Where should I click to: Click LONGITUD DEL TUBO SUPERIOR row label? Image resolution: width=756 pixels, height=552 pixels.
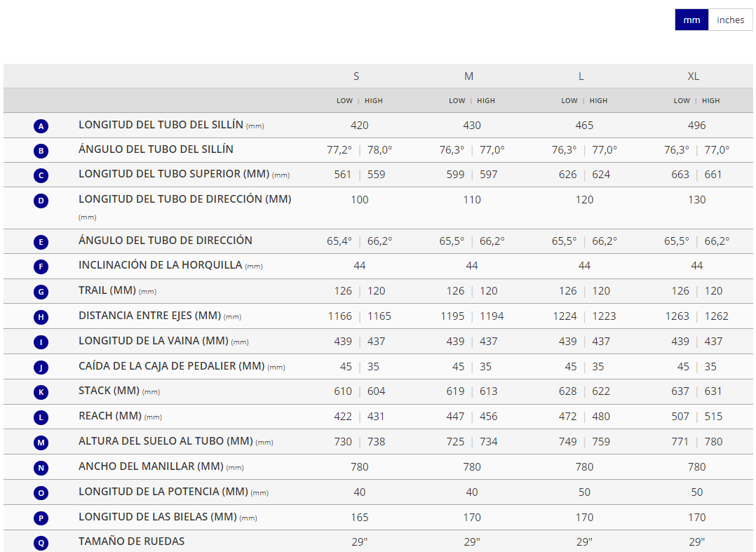pos(173,175)
